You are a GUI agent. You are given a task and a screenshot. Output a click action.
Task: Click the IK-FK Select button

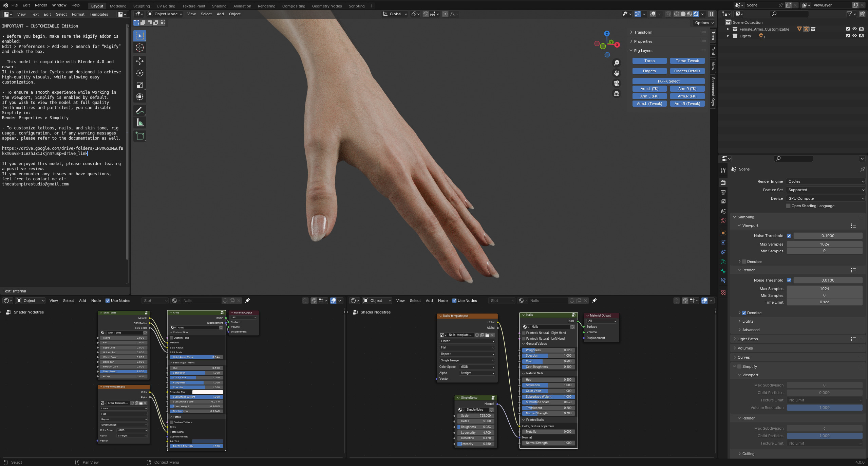[668, 81]
